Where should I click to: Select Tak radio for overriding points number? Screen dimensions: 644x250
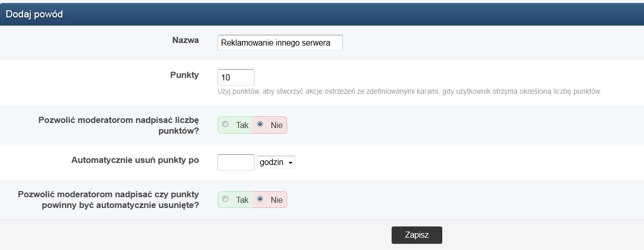coord(225,124)
